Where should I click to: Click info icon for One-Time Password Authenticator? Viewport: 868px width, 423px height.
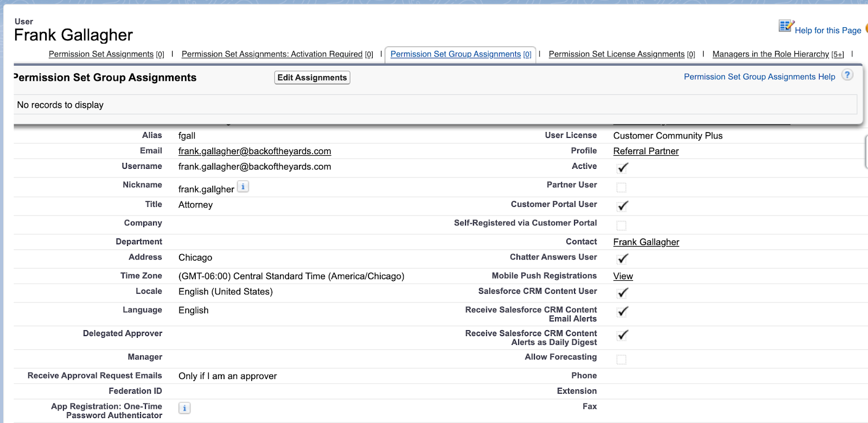(x=184, y=408)
